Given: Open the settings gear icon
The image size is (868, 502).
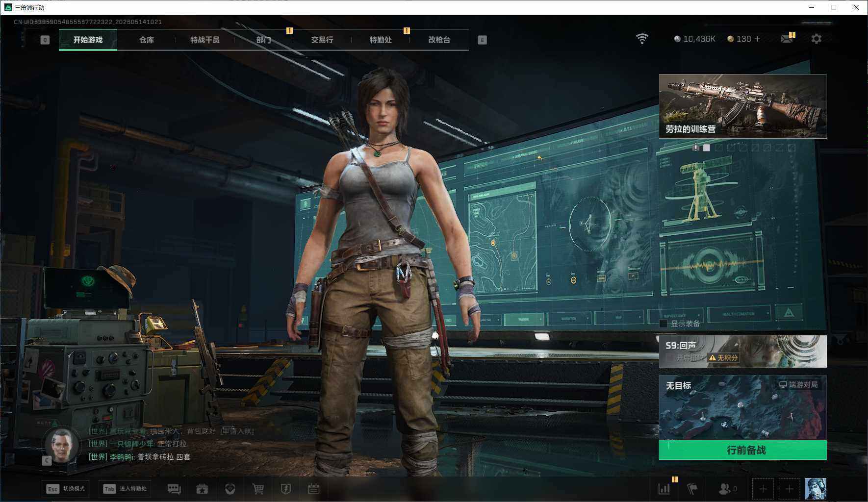Looking at the screenshot, I should pyautogui.click(x=816, y=39).
